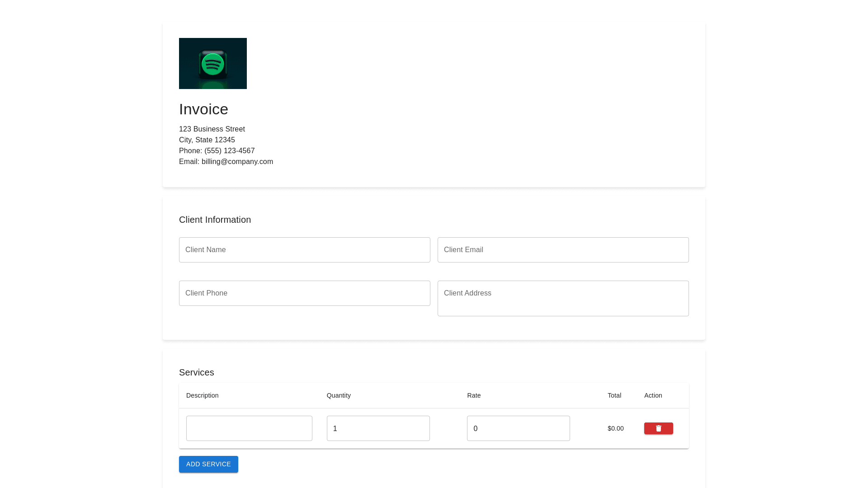Focus the Client Name field
The height and width of the screenshot is (488, 868).
click(304, 250)
